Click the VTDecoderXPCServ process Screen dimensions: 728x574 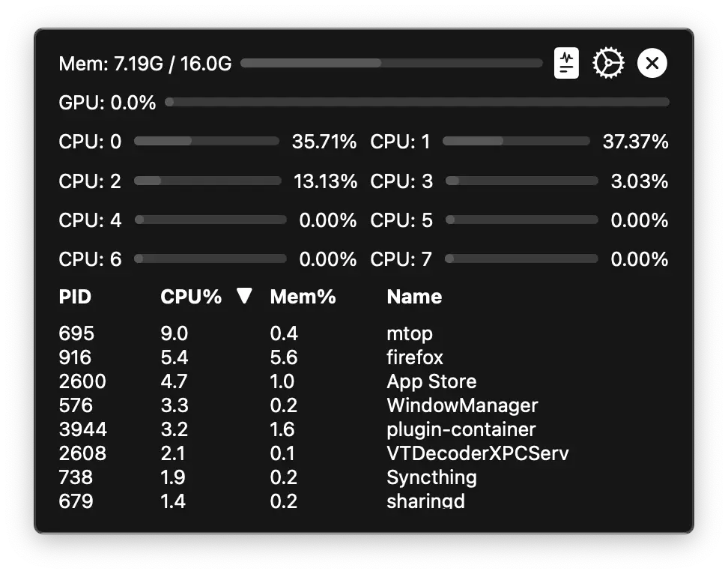click(x=477, y=453)
